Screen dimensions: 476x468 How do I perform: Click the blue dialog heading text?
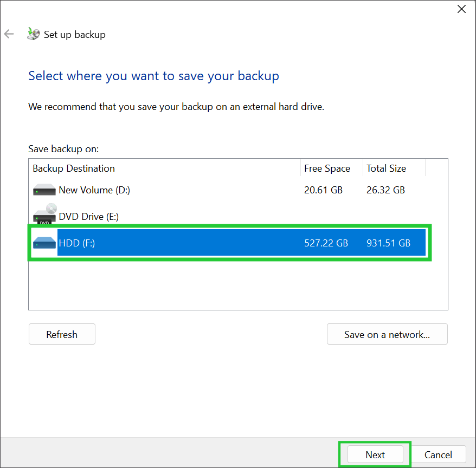(153, 76)
